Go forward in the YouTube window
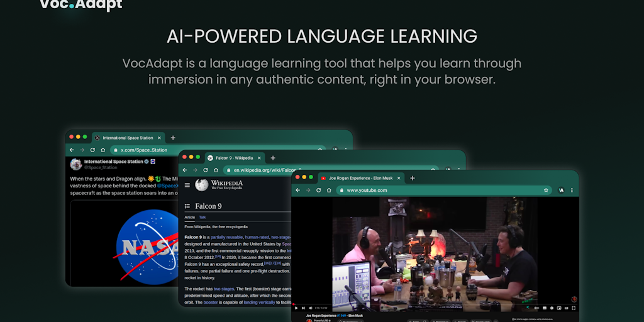The height and width of the screenshot is (322, 644). 308,190
